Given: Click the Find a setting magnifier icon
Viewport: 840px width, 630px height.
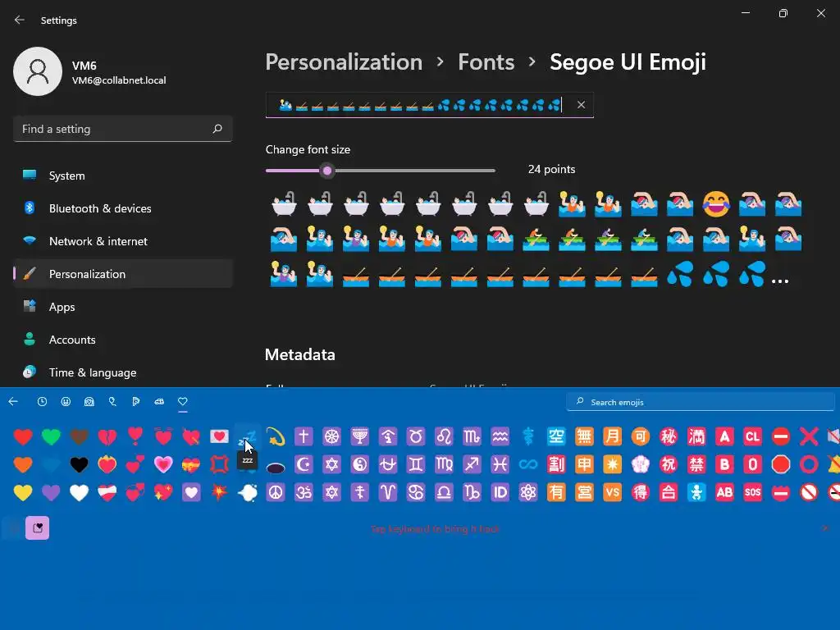Looking at the screenshot, I should (217, 129).
